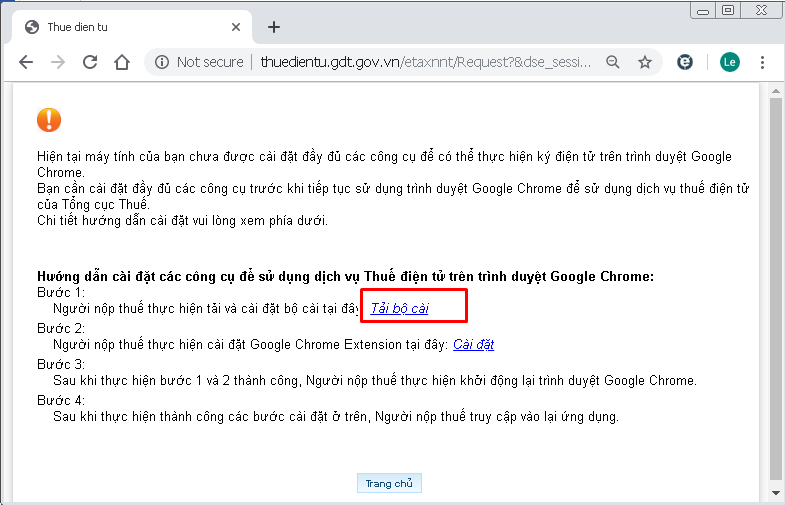Click the forward navigation arrow
The image size is (785, 505).
coord(58,62)
